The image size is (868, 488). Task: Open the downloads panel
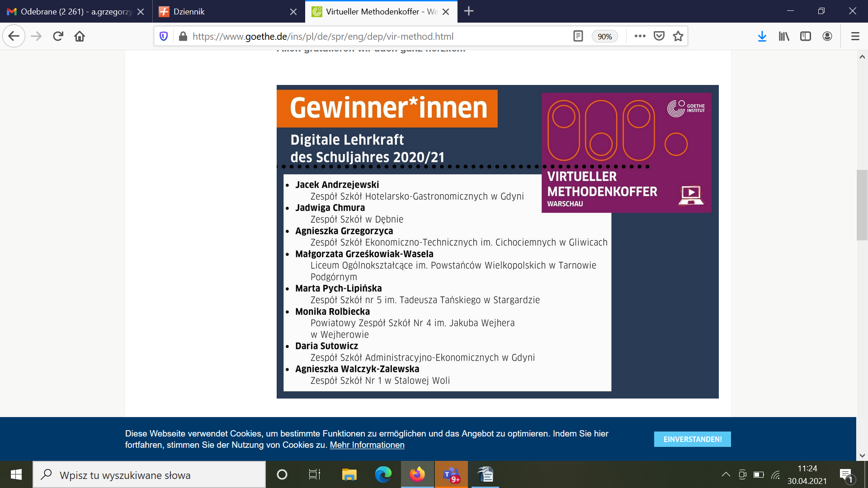762,36
